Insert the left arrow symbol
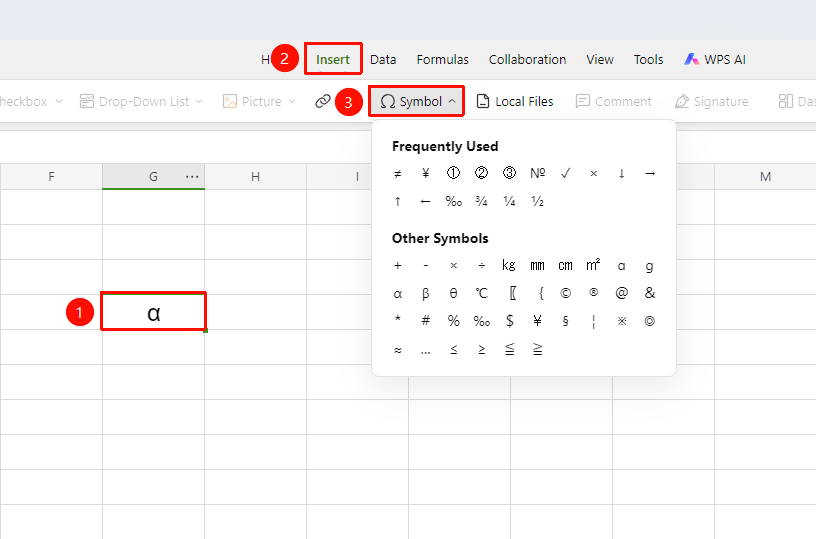816x539 pixels. point(426,202)
